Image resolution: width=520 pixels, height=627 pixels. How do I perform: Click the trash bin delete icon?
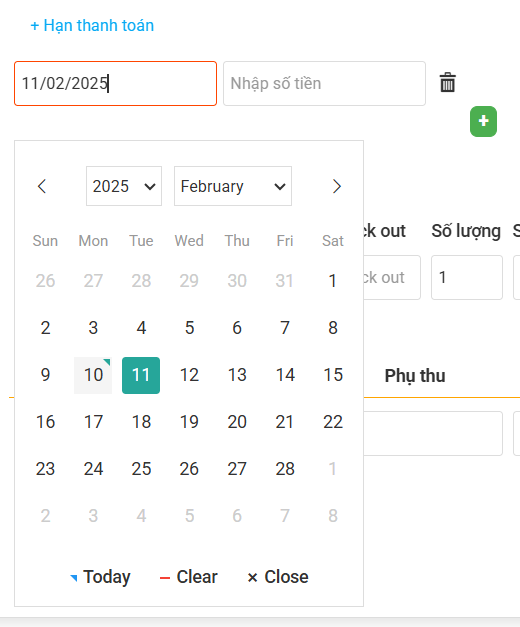pos(448,83)
